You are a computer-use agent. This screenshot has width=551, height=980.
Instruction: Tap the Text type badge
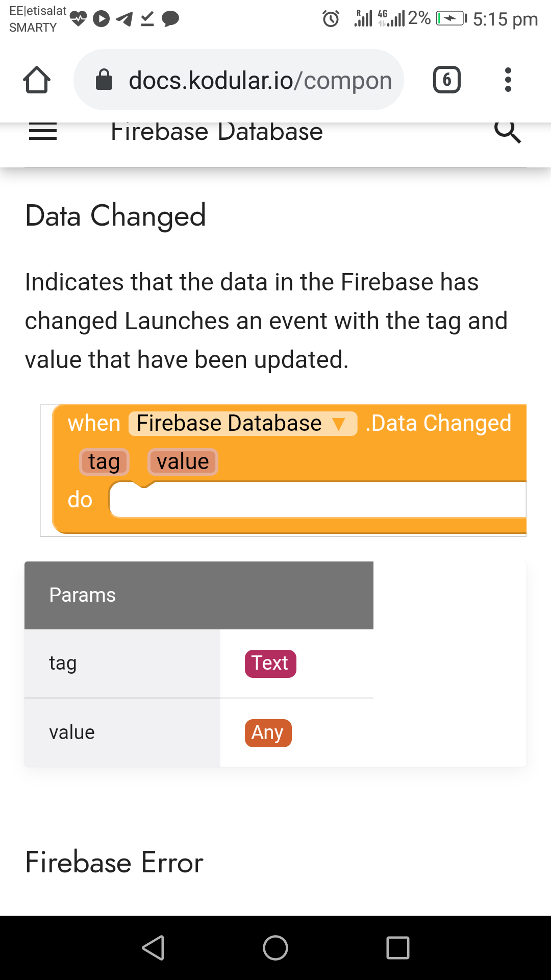270,664
